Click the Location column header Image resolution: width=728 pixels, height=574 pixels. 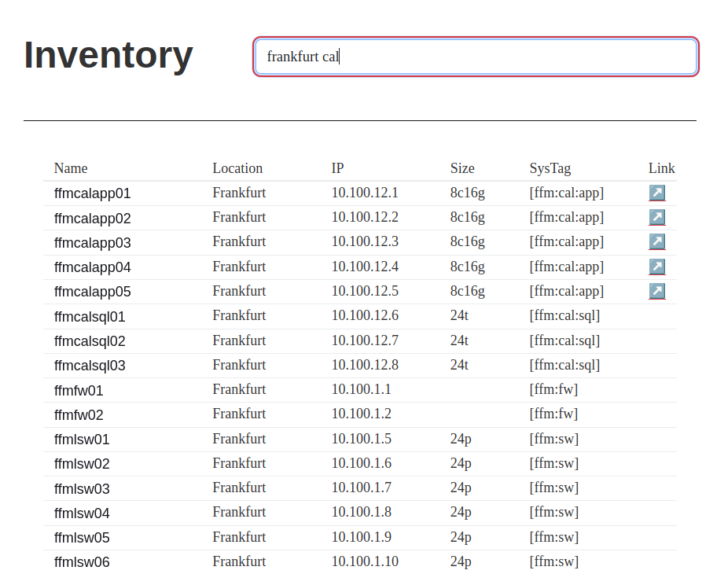[x=237, y=168]
